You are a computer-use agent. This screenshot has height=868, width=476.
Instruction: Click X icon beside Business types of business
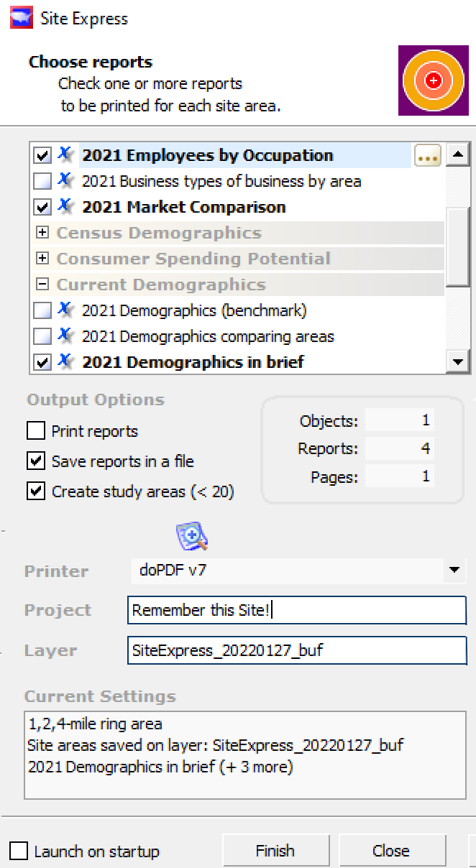coord(65,181)
